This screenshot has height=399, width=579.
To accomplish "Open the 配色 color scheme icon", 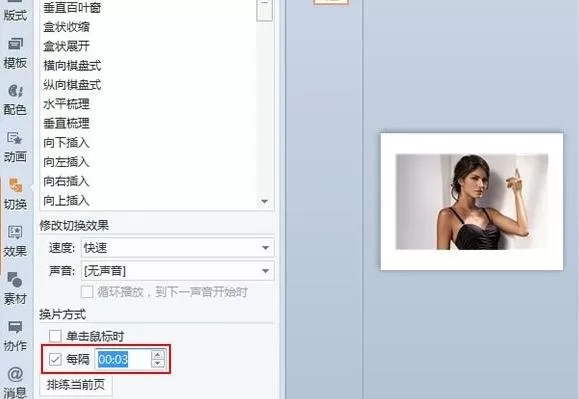I will [x=15, y=100].
